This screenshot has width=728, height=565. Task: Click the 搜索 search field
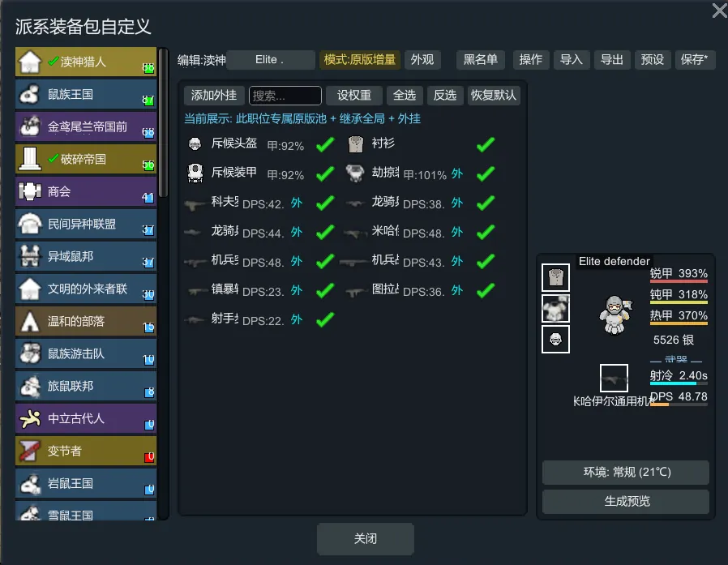pyautogui.click(x=285, y=96)
